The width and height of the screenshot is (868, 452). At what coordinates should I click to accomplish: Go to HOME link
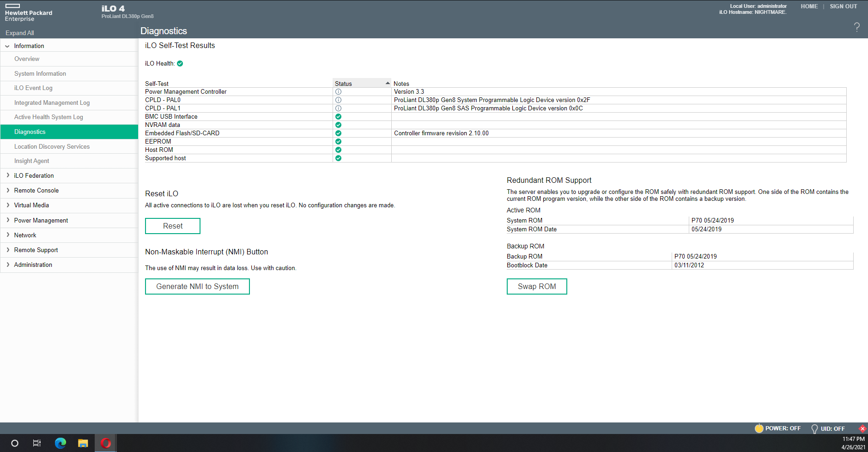[809, 6]
